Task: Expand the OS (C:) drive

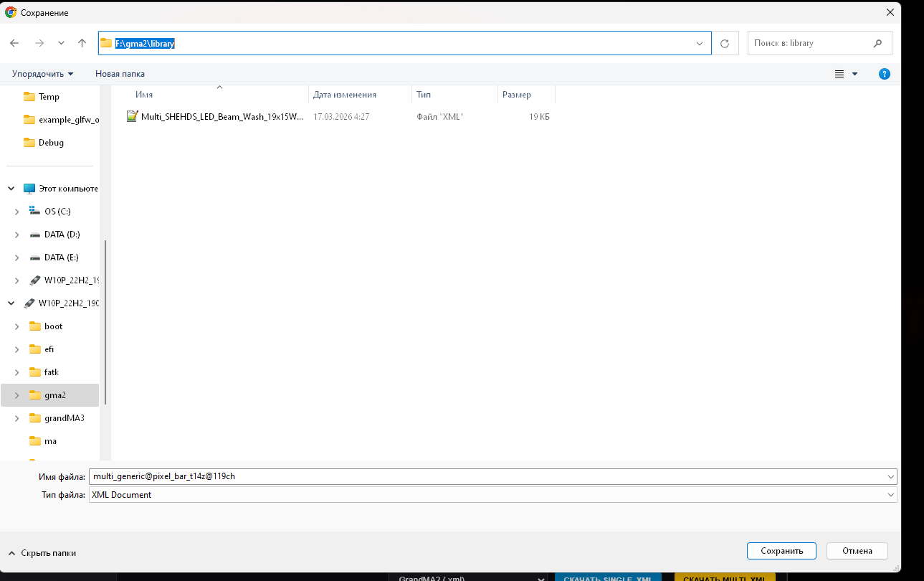Action: (17, 212)
